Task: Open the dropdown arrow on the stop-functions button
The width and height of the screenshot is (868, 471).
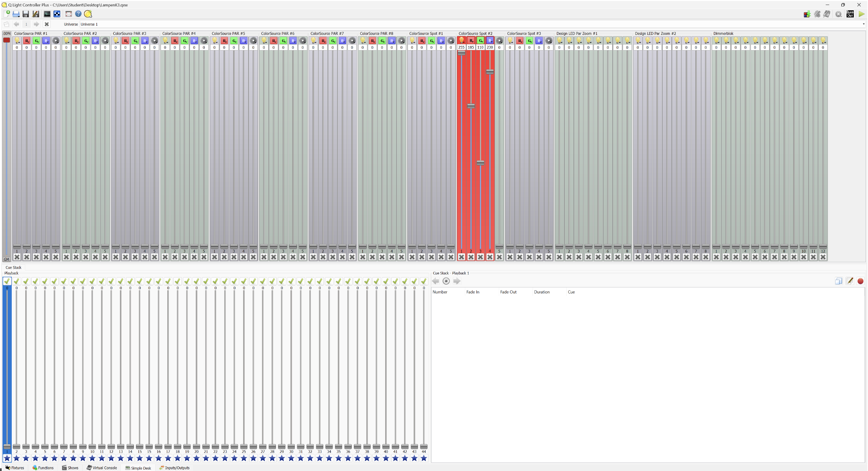Action: click(x=841, y=17)
